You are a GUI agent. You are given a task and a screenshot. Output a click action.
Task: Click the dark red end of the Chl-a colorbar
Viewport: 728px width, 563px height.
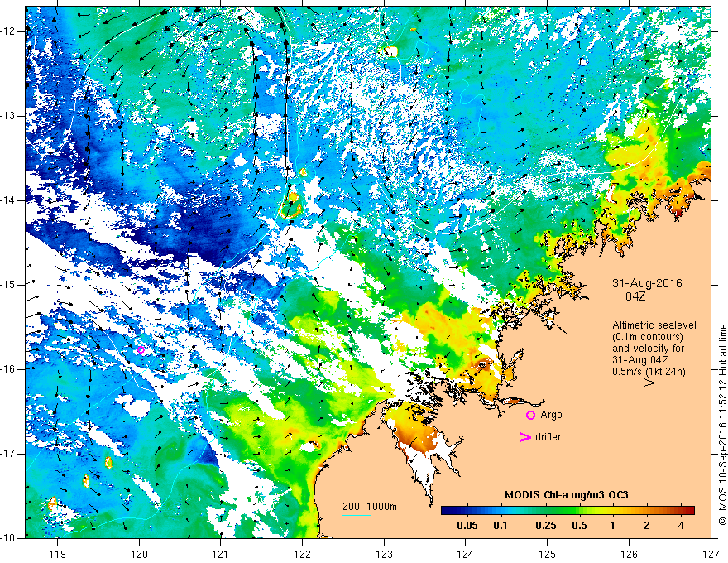[689, 511]
